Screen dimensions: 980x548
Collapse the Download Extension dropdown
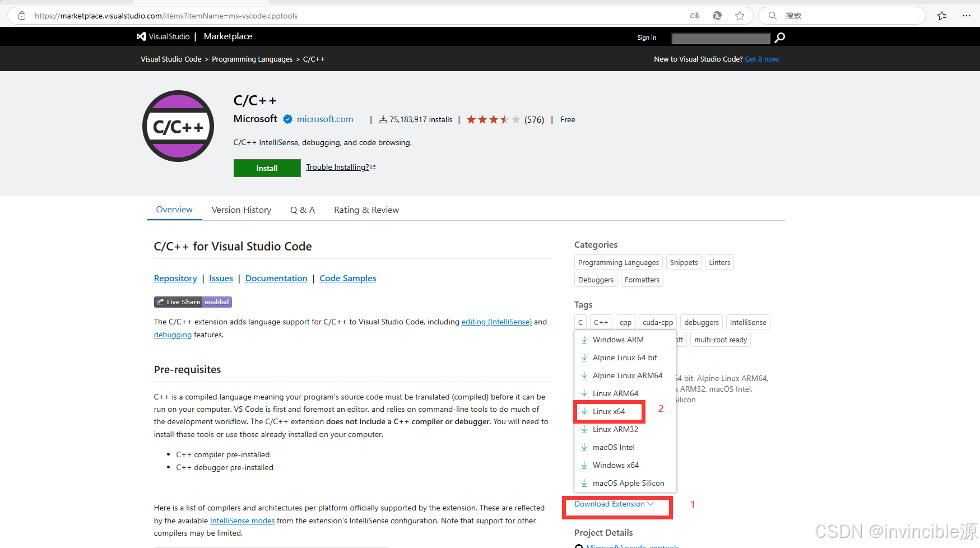614,504
